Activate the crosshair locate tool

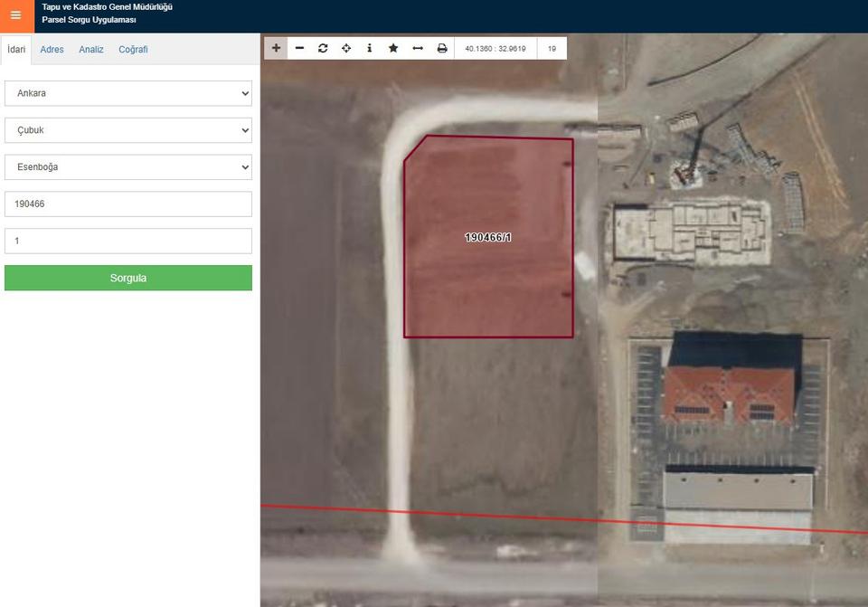point(346,48)
